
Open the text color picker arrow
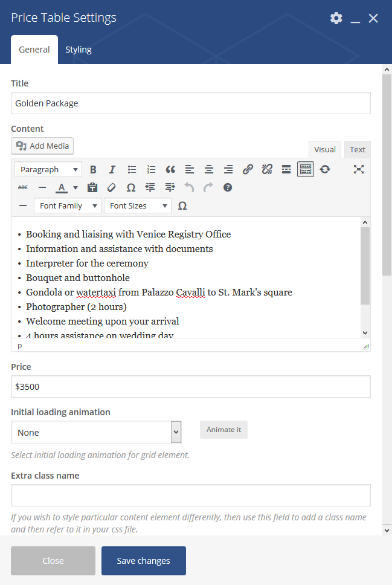pos(76,188)
